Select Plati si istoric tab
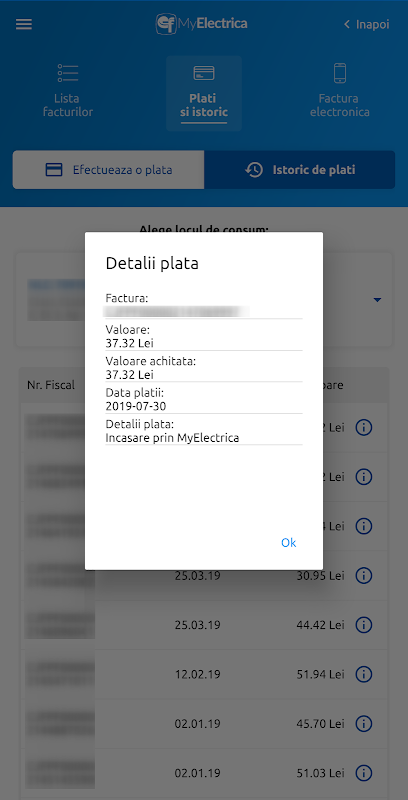Screen dimensions: 408x800 tap(204, 93)
